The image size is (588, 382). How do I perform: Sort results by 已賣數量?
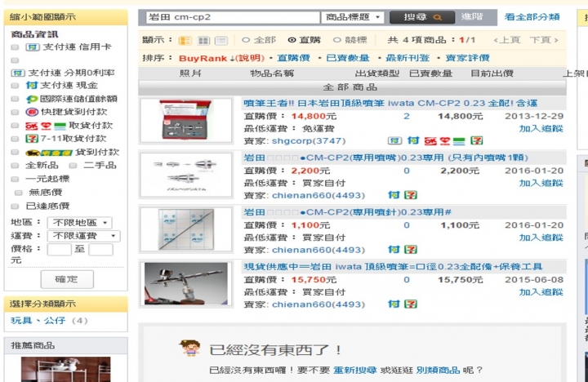click(x=348, y=58)
